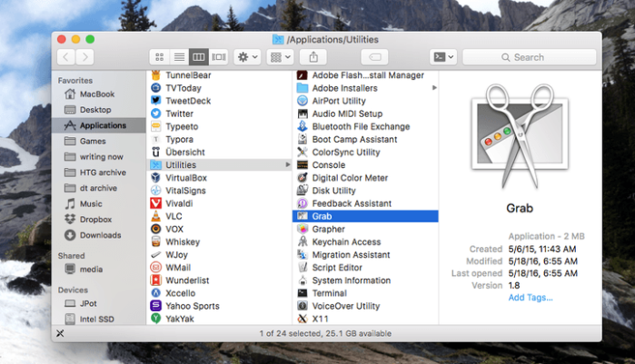The width and height of the screenshot is (635, 364).
Task: Click the Add Tags link
Action: pos(531,298)
